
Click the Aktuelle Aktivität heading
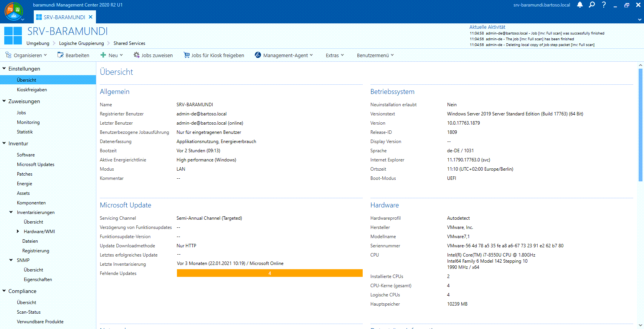(487, 27)
